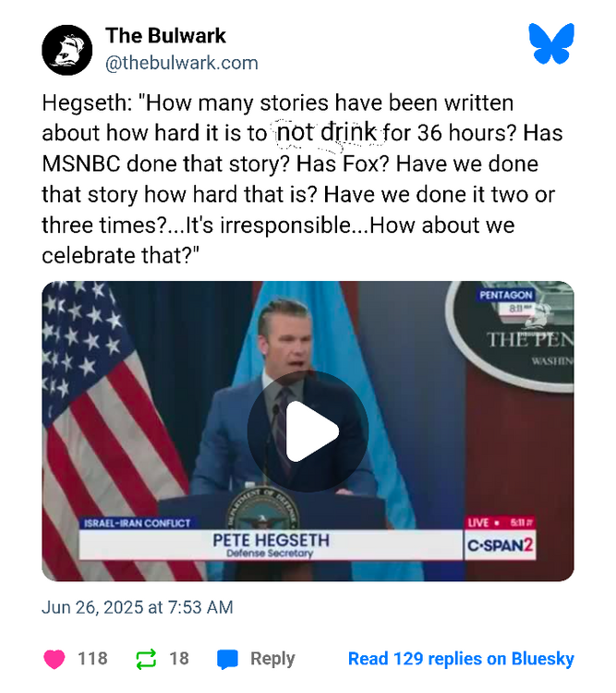This screenshot has height=693, width=616.
Task: Click the ISRAEL-IRAN CONFLICT banner
Action: 137,523
